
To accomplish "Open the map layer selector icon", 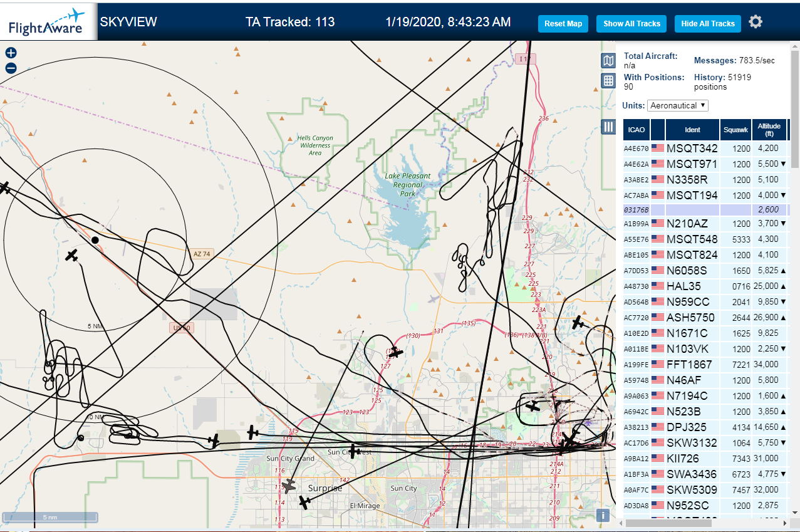I will click(x=608, y=61).
